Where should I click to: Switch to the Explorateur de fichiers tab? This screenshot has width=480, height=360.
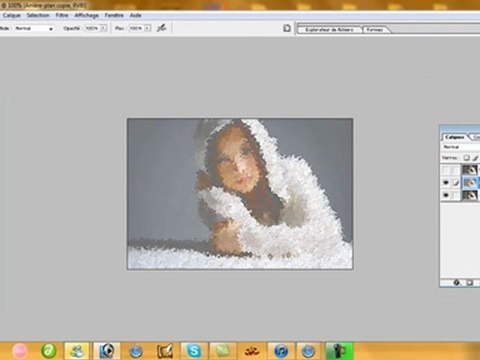(x=329, y=30)
